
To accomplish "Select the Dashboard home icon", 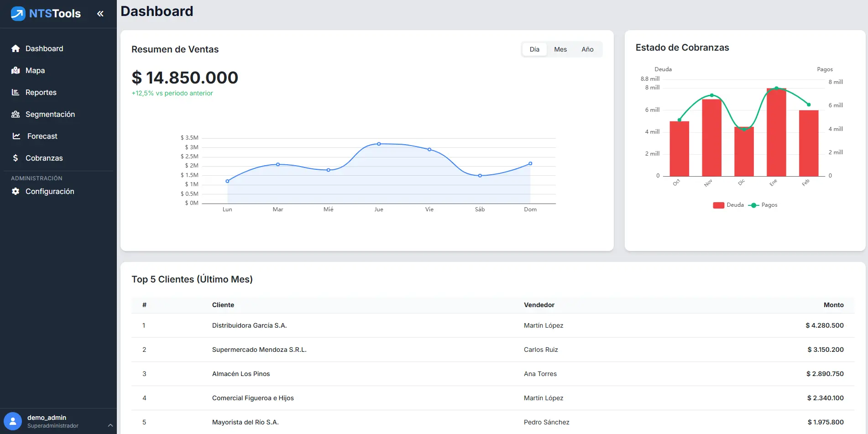I will tap(16, 48).
